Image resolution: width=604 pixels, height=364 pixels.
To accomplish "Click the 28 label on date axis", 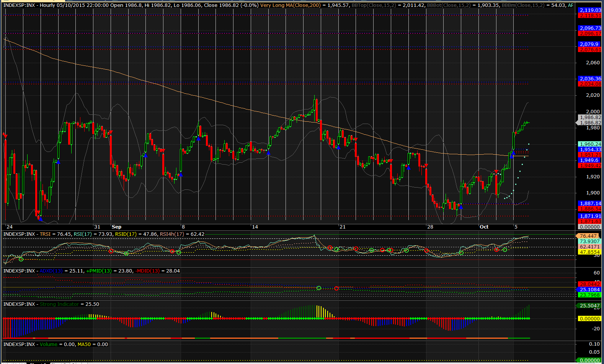I will tap(430, 227).
